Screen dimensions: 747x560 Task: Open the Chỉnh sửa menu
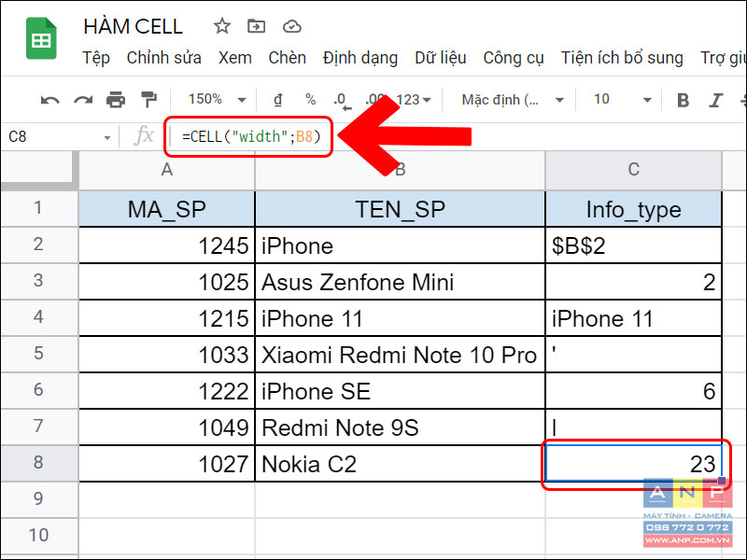163,58
